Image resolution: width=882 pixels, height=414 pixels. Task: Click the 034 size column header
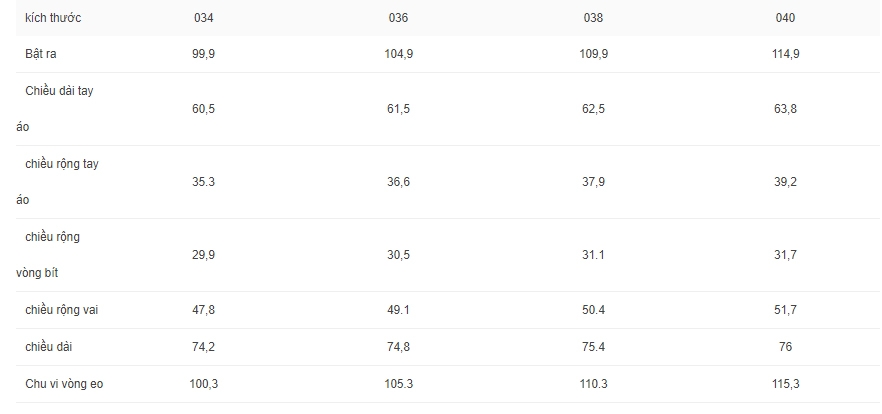[204, 18]
